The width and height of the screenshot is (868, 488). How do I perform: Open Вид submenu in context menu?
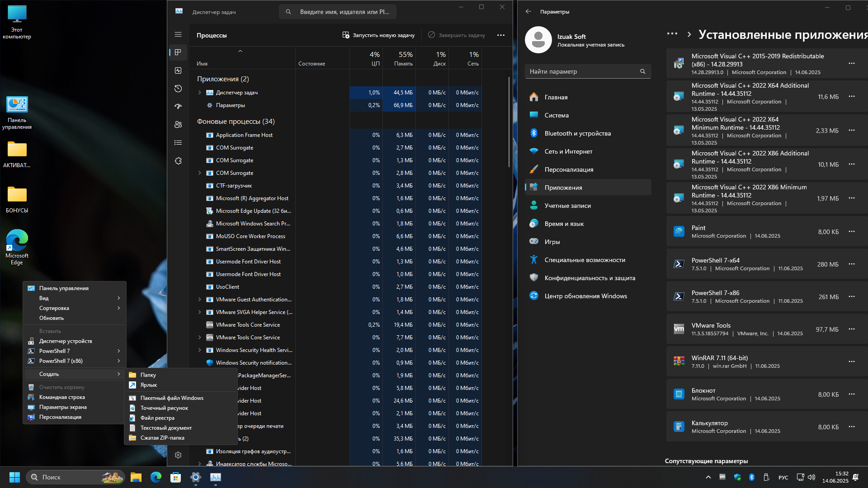75,298
